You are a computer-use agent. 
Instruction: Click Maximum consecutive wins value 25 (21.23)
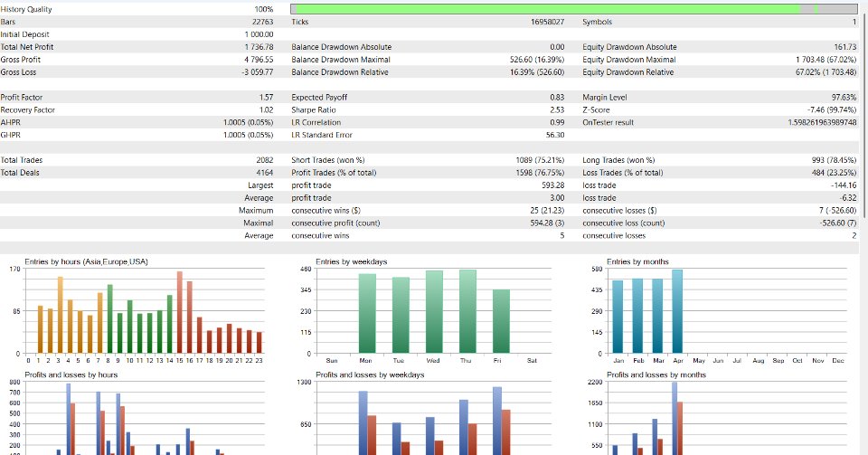coord(547,211)
